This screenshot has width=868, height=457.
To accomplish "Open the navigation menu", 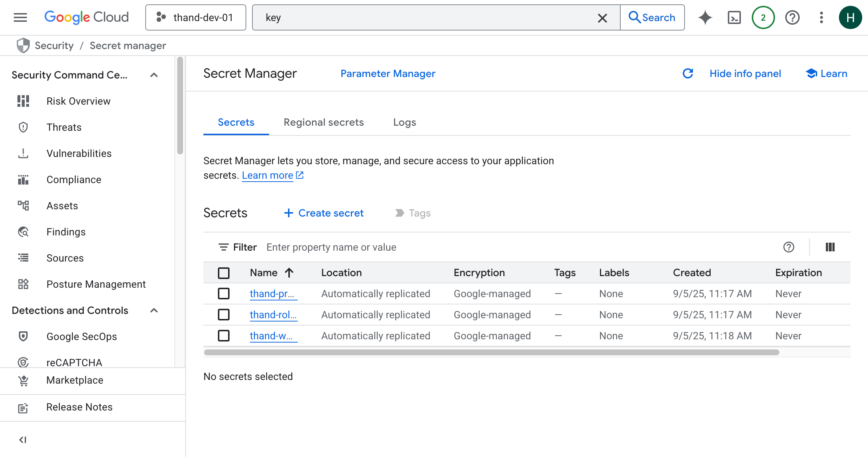I will click(x=20, y=17).
